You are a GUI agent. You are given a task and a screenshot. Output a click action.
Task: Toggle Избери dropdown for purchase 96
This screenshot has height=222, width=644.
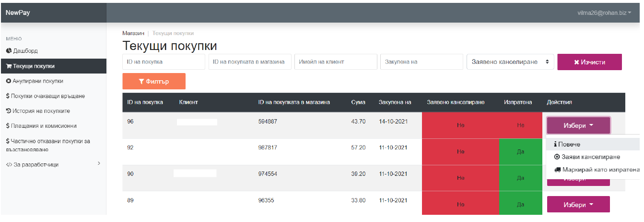[x=578, y=125]
